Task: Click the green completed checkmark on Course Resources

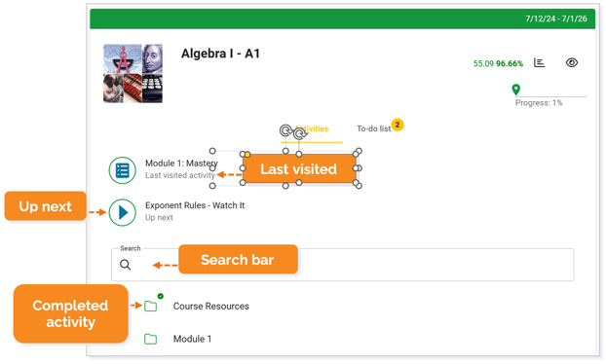Action: pos(161,296)
